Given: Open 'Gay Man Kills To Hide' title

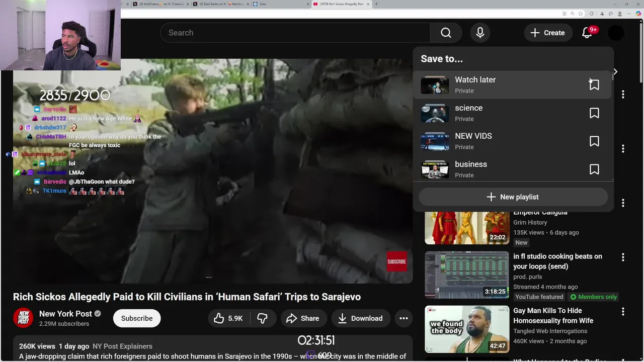Looking at the screenshot, I should click(553, 316).
